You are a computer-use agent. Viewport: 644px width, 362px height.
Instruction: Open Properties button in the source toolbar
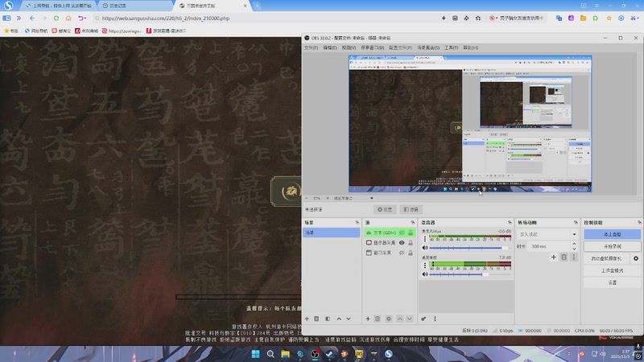pyautogui.click(x=386, y=209)
